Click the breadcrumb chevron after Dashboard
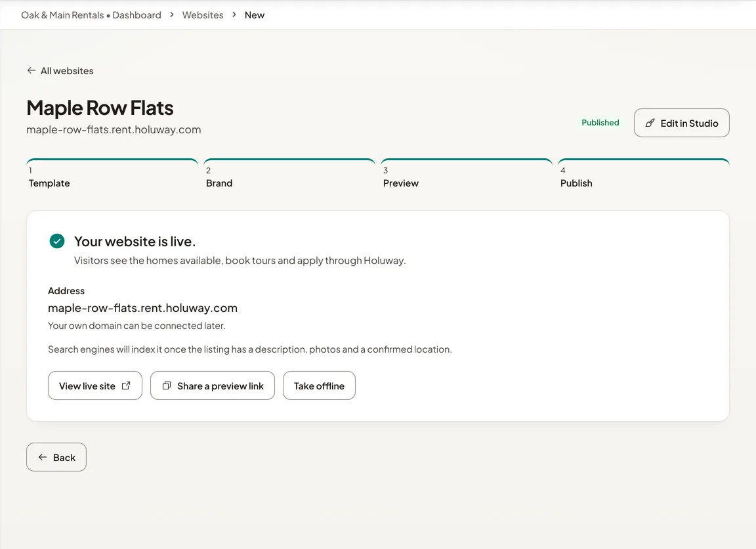Viewport: 756px width, 549px height. 172,15
